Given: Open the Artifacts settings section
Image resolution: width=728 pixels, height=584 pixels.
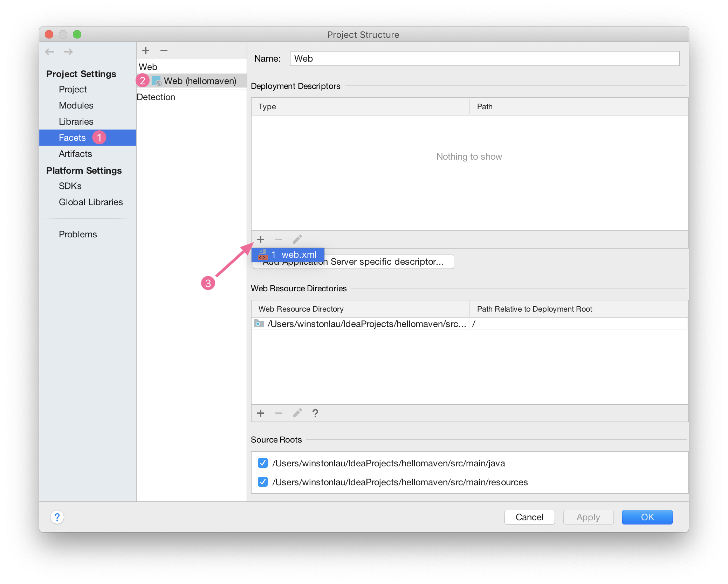Looking at the screenshot, I should click(x=75, y=154).
